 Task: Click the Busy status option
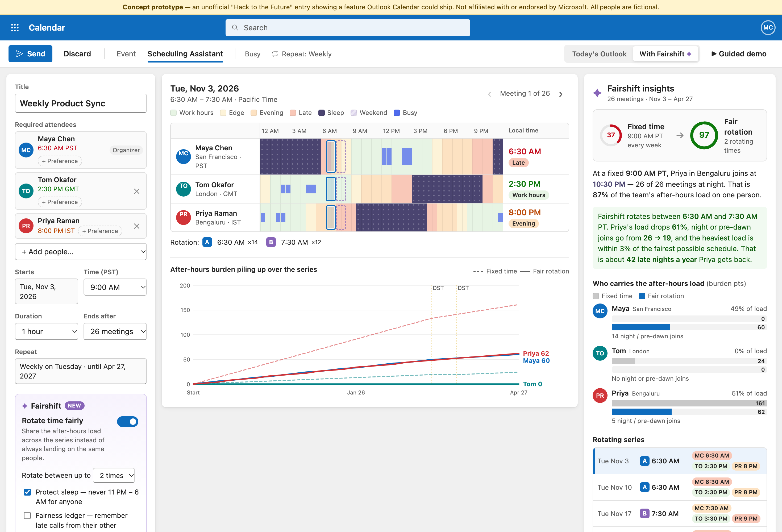253,54
